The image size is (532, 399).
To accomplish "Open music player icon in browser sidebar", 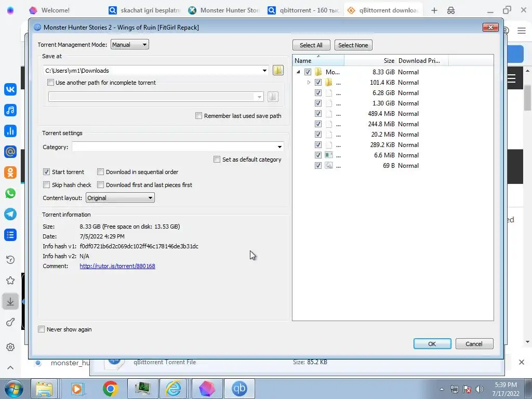I will click(x=10, y=110).
